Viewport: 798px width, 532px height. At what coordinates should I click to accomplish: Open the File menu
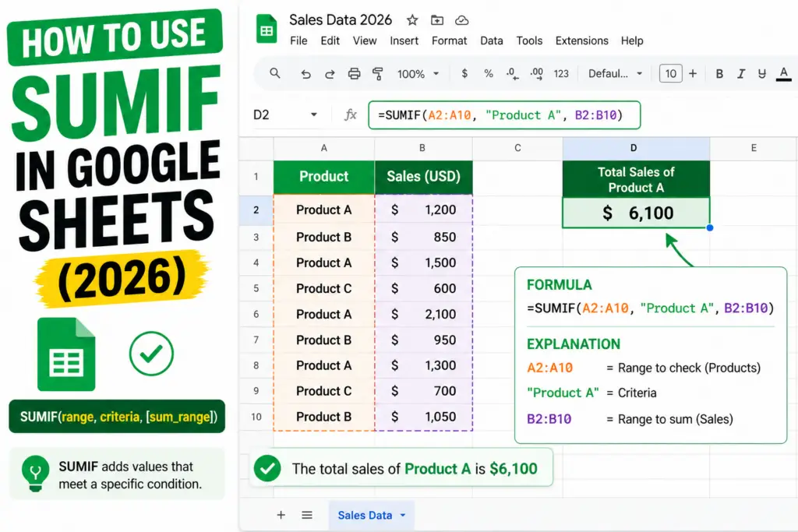(x=298, y=41)
